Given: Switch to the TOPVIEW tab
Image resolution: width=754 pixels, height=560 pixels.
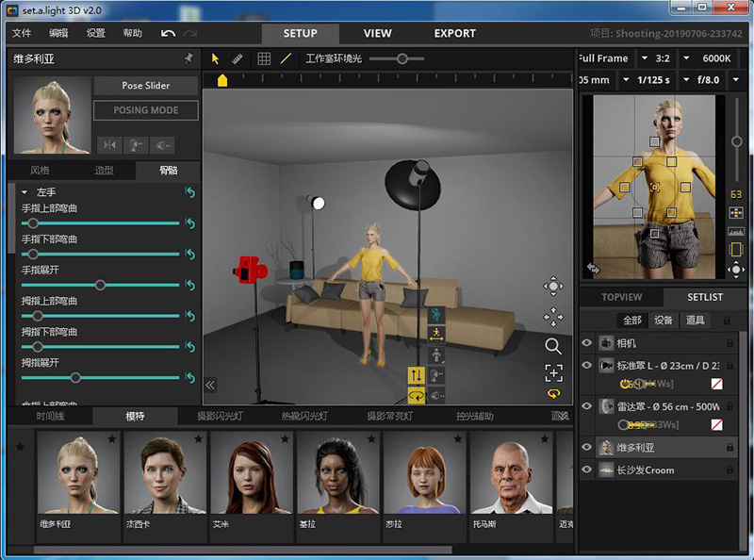Looking at the screenshot, I should (621, 297).
